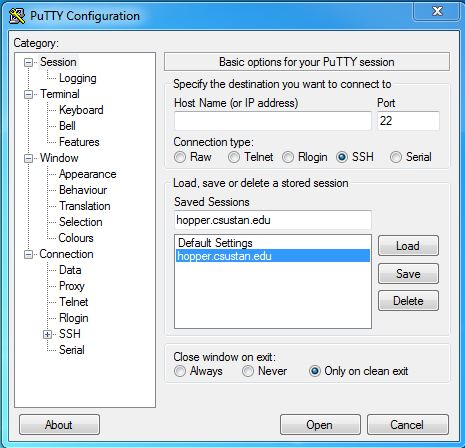The height and width of the screenshot is (448, 465).
Task: Load the selected saved session
Action: tap(408, 246)
